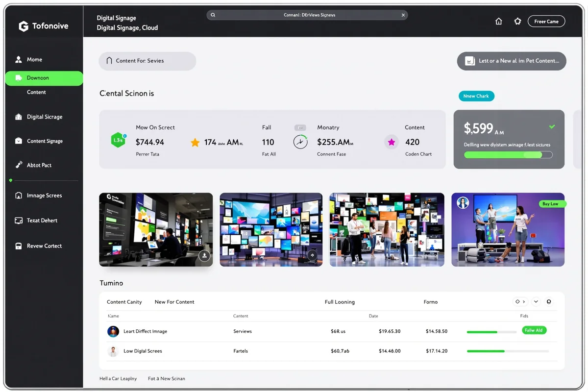Click the Content For Sevies button
588x392 pixels.
pyautogui.click(x=147, y=61)
